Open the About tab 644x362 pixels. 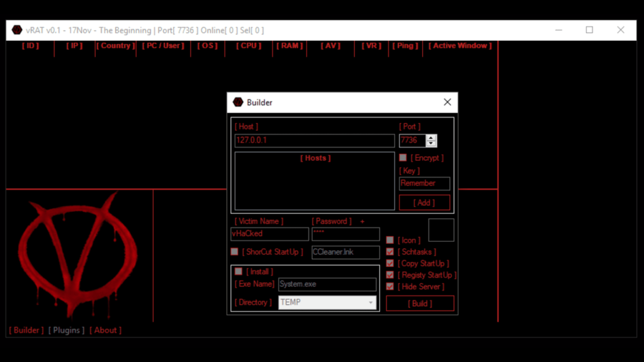point(106,330)
